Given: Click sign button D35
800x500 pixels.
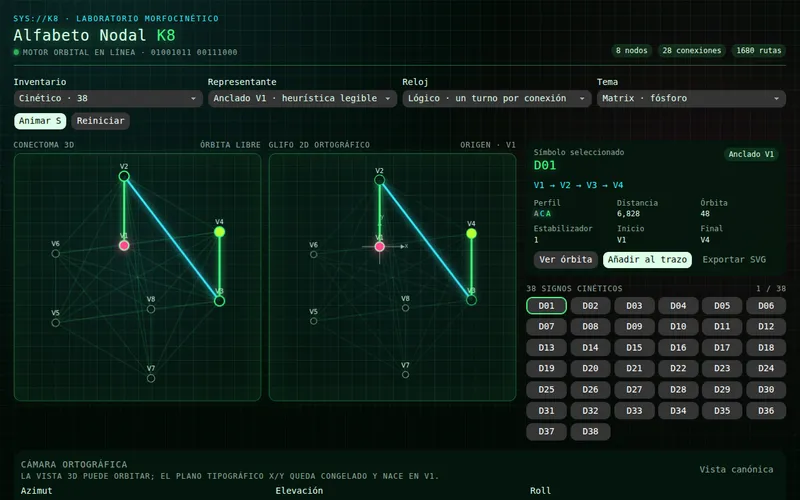Looking at the screenshot, I should tap(722, 411).
